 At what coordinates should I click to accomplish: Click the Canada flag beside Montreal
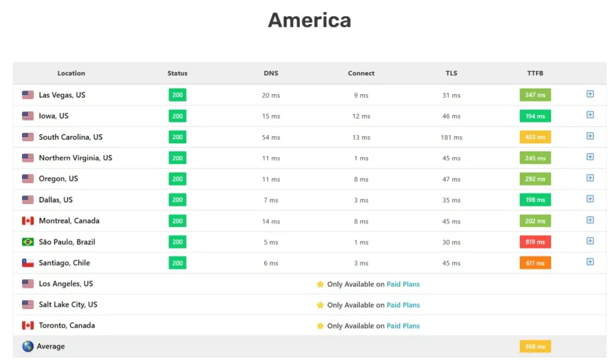coord(28,221)
